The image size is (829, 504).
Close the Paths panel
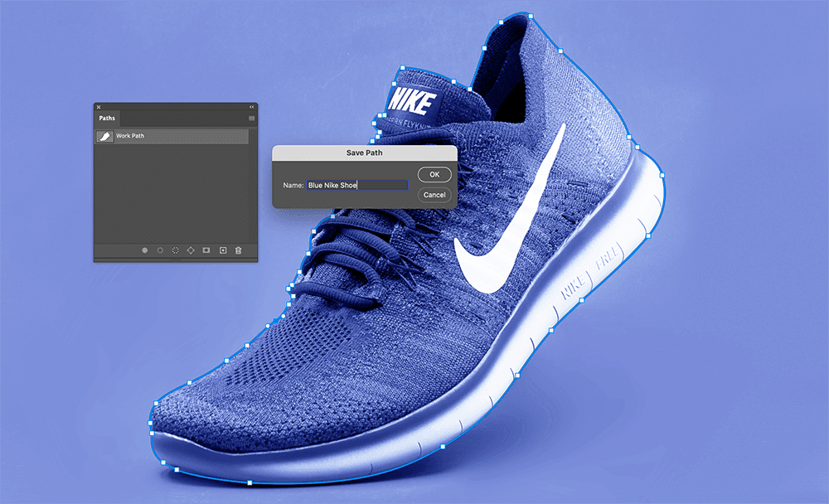[99, 107]
